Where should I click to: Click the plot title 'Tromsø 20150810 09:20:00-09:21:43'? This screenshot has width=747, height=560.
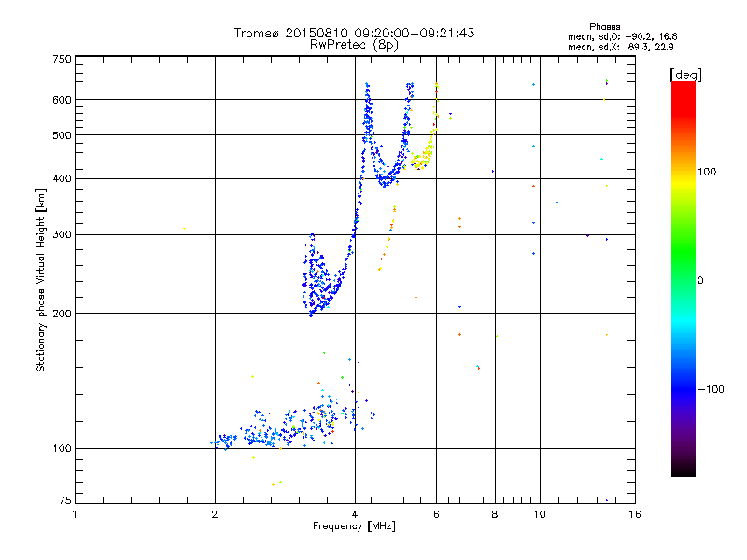[x=354, y=33]
